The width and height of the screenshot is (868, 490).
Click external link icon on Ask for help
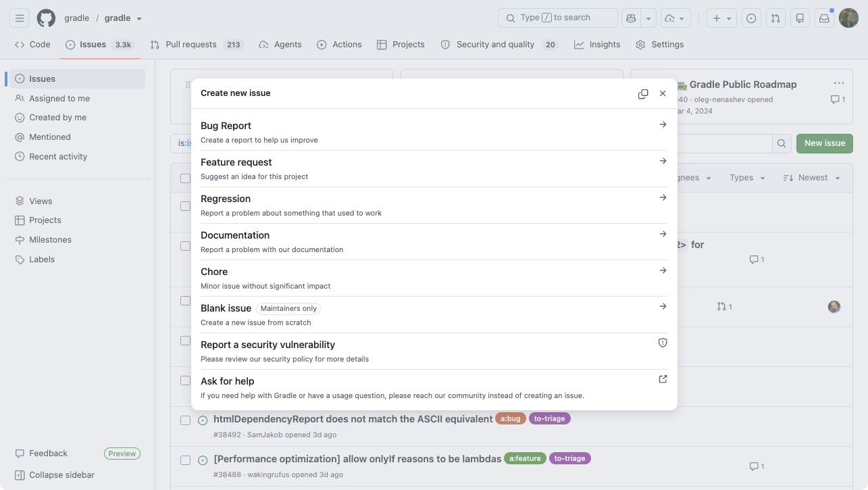tap(663, 379)
